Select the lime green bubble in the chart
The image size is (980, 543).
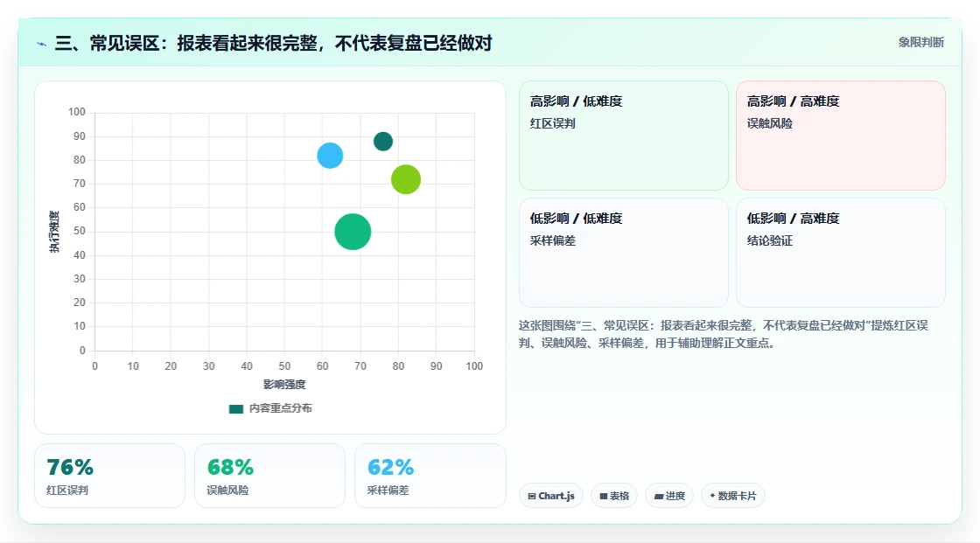406,179
